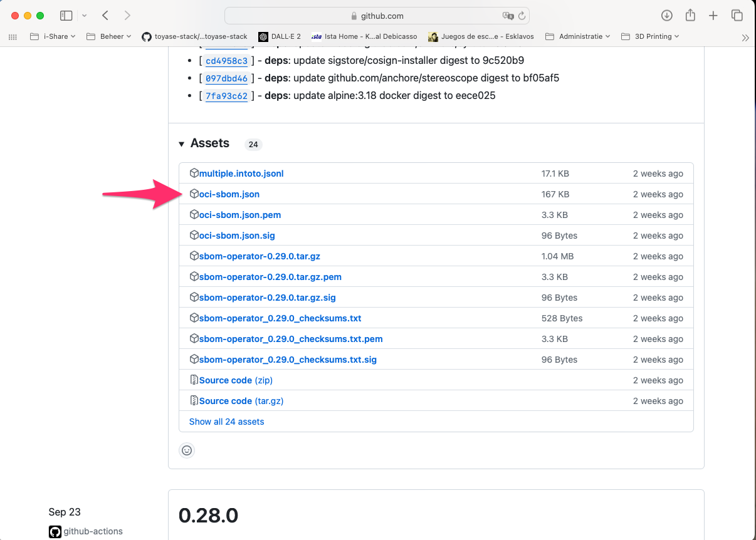Open the DALL·E 2 bookmark
Viewport: 756px width, 540px height.
280,36
